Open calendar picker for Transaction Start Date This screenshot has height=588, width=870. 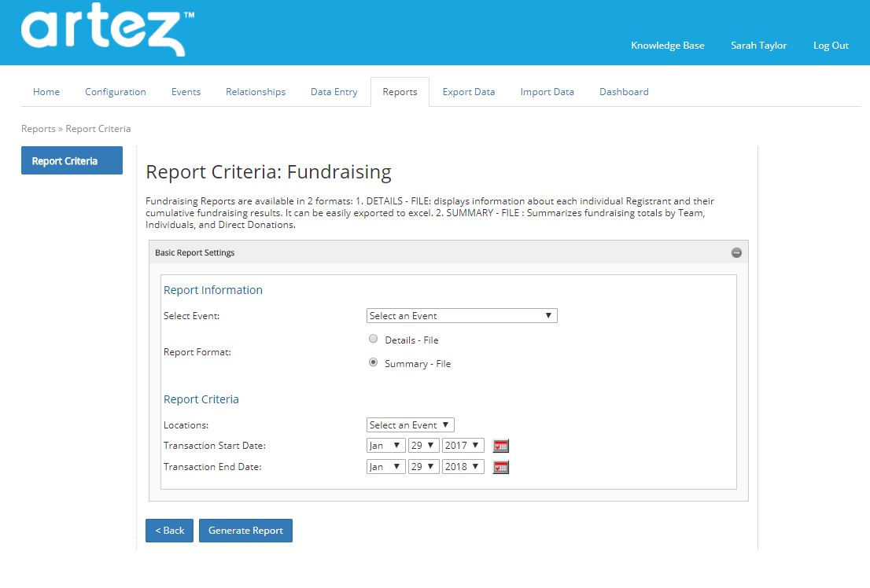pos(500,446)
